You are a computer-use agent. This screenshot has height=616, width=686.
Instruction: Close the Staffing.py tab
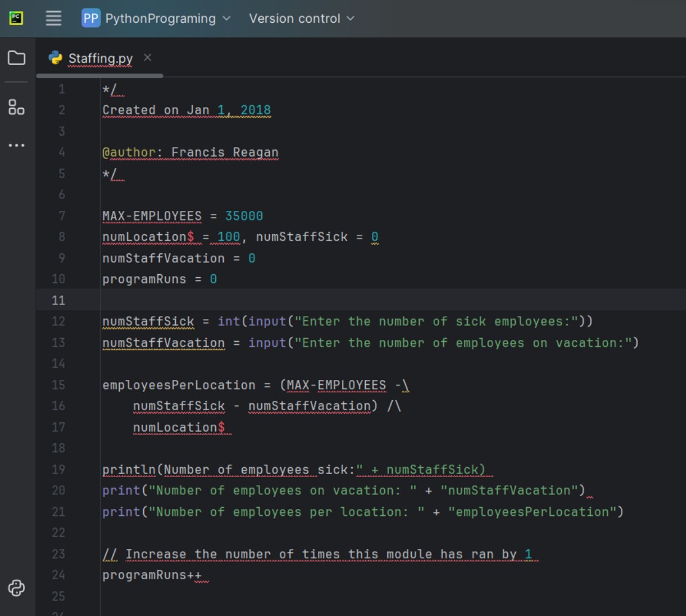click(148, 57)
